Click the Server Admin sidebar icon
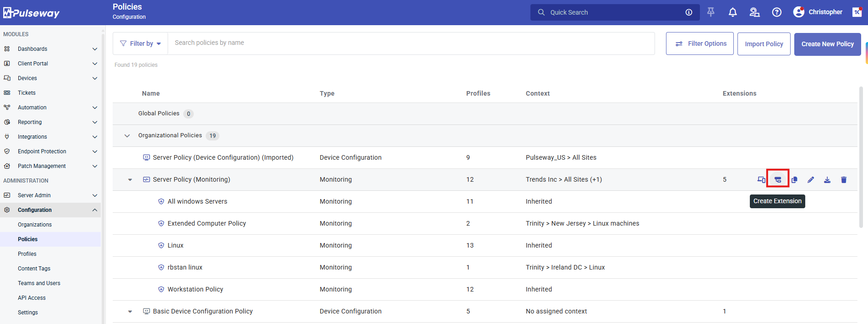 [7, 195]
